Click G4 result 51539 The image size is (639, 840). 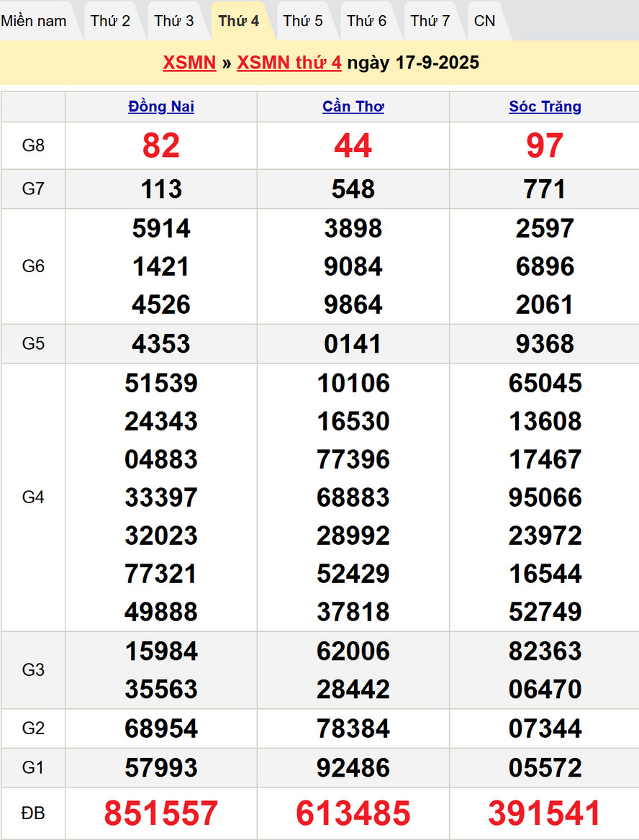point(161,383)
